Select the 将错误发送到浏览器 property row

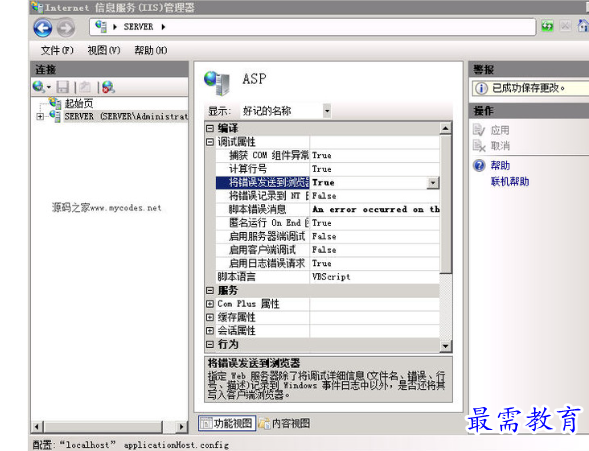click(327, 183)
